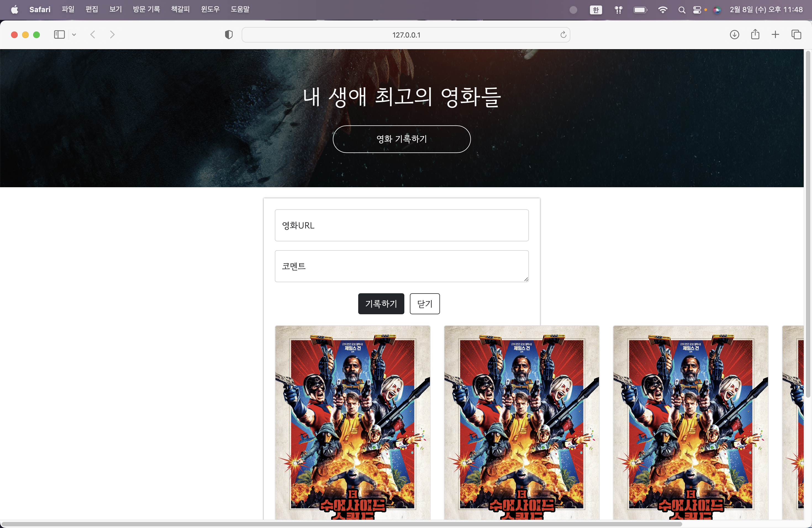Click the screen recording indicator icon
The height and width of the screenshot is (528, 812).
574,10
